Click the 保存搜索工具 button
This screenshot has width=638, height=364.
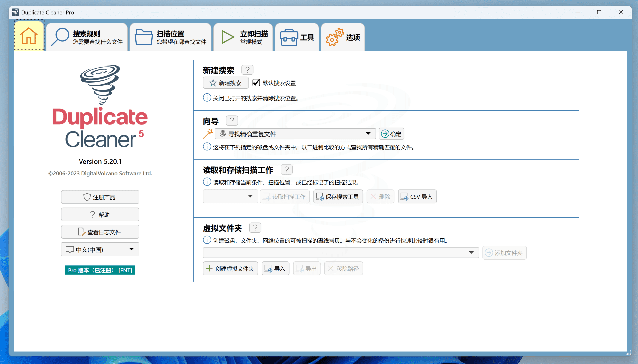click(x=338, y=197)
